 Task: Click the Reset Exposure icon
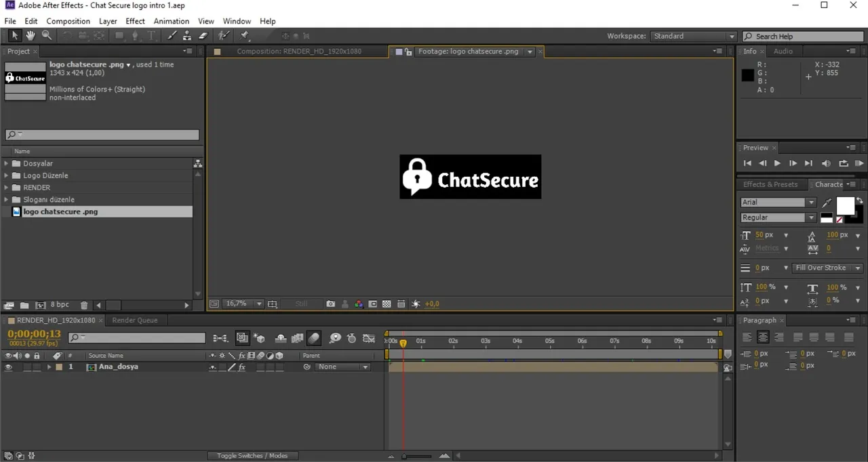pyautogui.click(x=416, y=304)
